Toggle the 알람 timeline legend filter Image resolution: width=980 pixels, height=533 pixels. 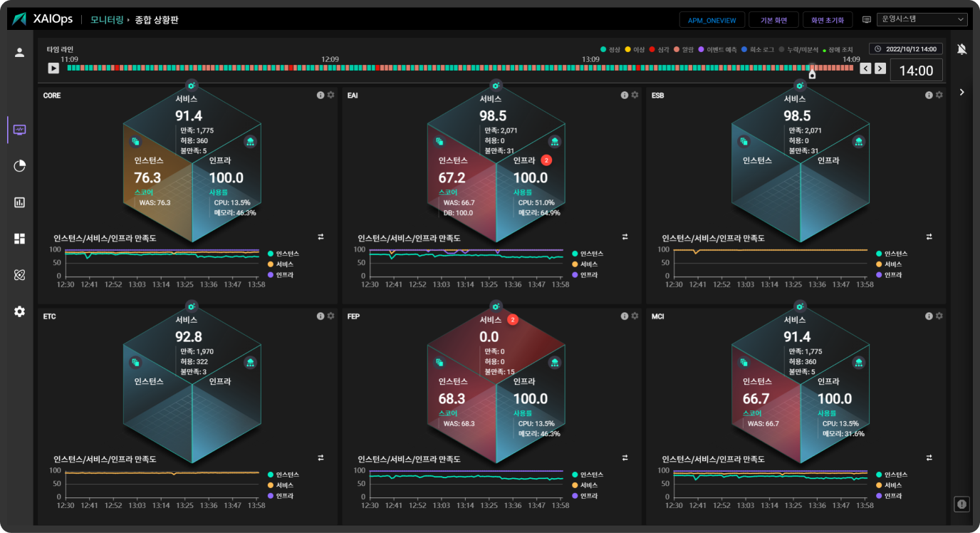point(684,49)
